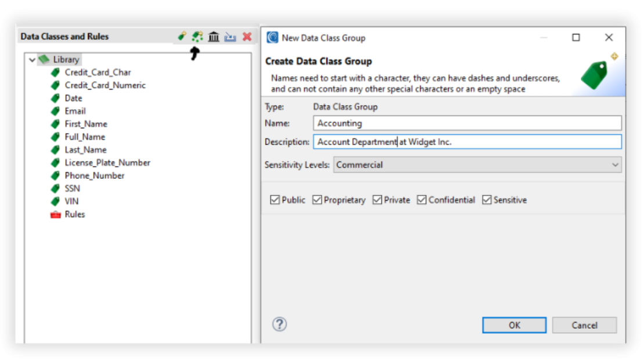Import data classes using the blue import icon
Screen dimensions: 644x364
point(230,36)
